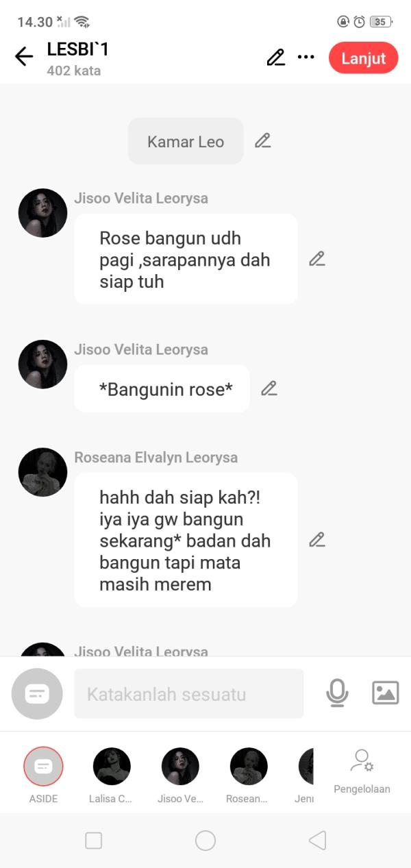This screenshot has height=868, width=411.
Task: Open the title edit pencil icon
Action: pos(275,58)
